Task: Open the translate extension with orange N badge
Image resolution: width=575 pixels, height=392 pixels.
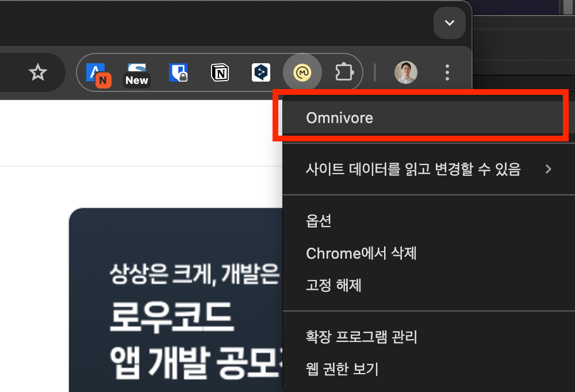Action: tap(98, 75)
